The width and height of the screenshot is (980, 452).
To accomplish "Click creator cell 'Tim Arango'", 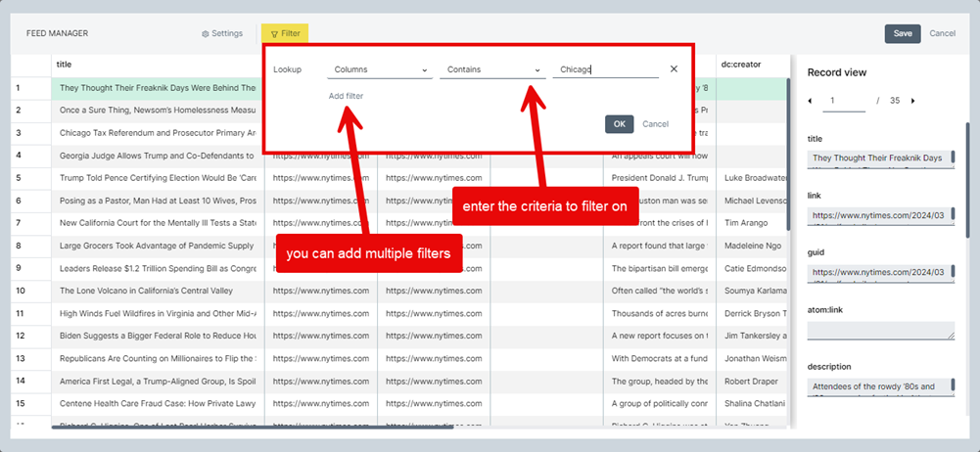I will (x=751, y=223).
